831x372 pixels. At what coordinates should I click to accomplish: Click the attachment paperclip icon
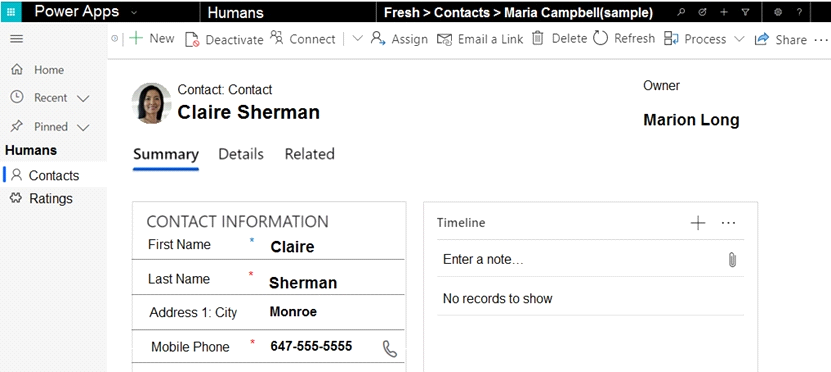pyautogui.click(x=732, y=260)
